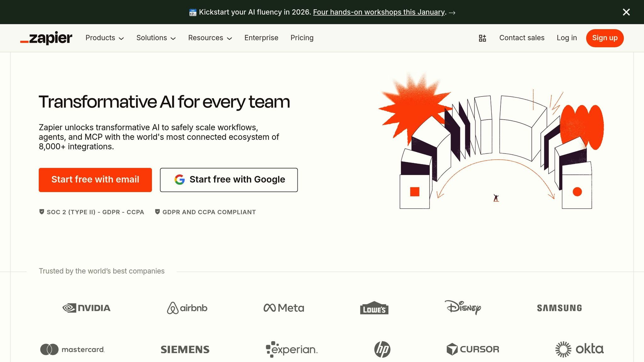The width and height of the screenshot is (644, 362).
Task: Go to the Pricing page
Action: (302, 38)
